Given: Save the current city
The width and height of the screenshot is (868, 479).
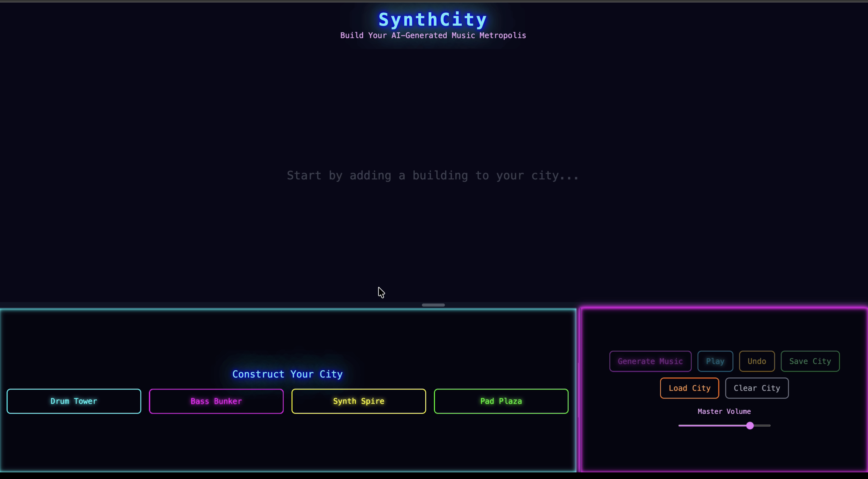Looking at the screenshot, I should [810, 361].
